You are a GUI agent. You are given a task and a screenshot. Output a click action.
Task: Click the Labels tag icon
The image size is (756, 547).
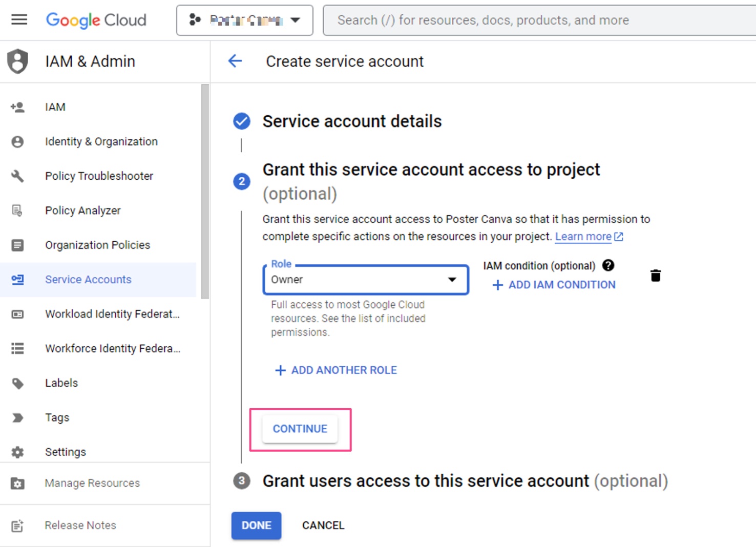pyautogui.click(x=17, y=383)
